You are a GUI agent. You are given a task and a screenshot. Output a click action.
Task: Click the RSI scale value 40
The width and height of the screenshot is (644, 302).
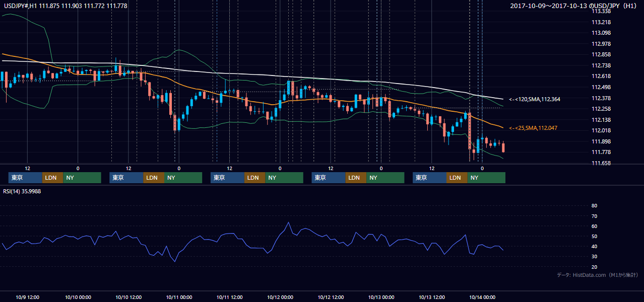(594, 247)
